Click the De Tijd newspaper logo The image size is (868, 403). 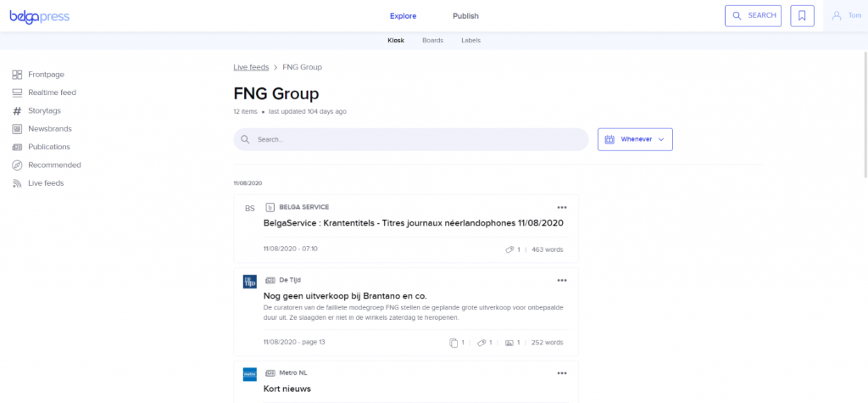250,282
